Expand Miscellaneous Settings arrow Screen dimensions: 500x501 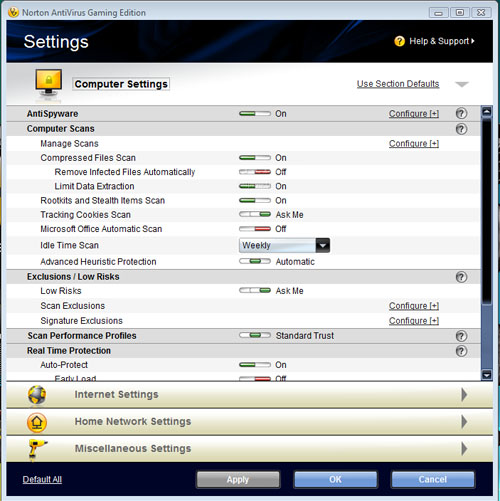pyautogui.click(x=464, y=449)
